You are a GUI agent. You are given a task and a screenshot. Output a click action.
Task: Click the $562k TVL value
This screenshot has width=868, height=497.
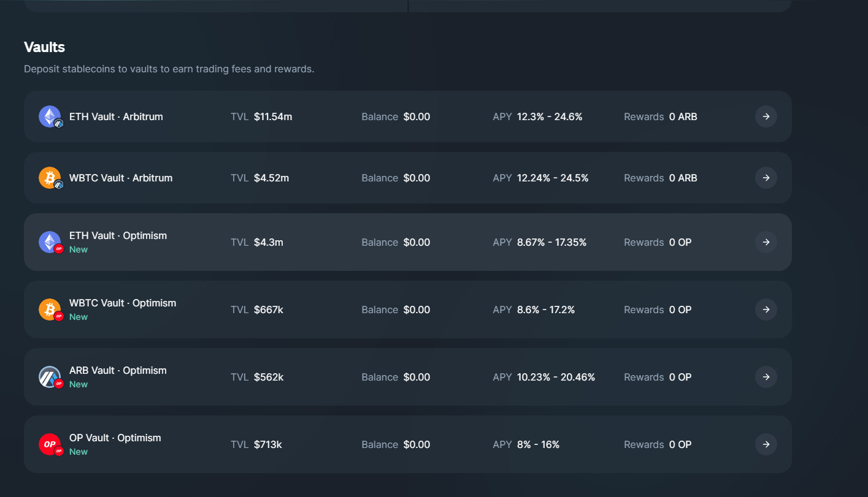click(269, 377)
